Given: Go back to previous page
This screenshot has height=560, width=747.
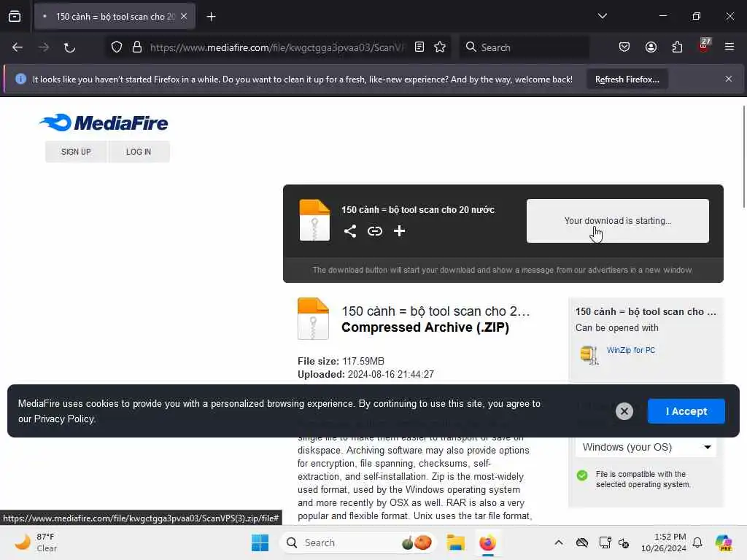Looking at the screenshot, I should pos(18,47).
